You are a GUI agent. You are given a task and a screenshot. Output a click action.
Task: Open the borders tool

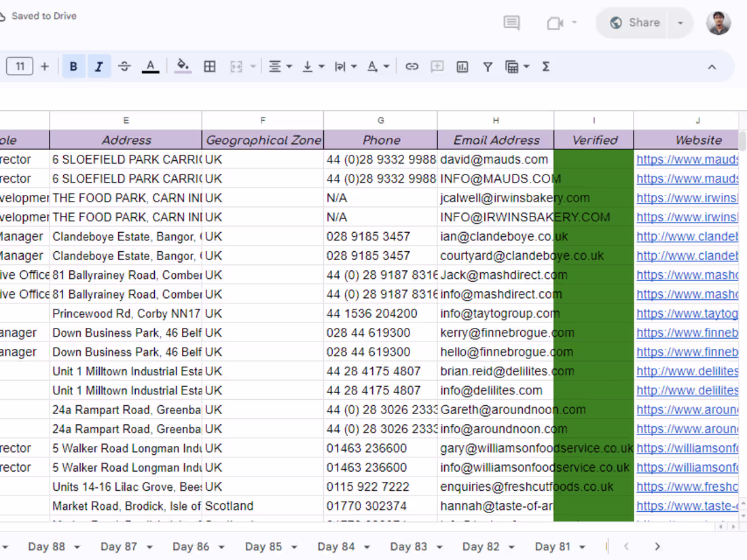209,66
